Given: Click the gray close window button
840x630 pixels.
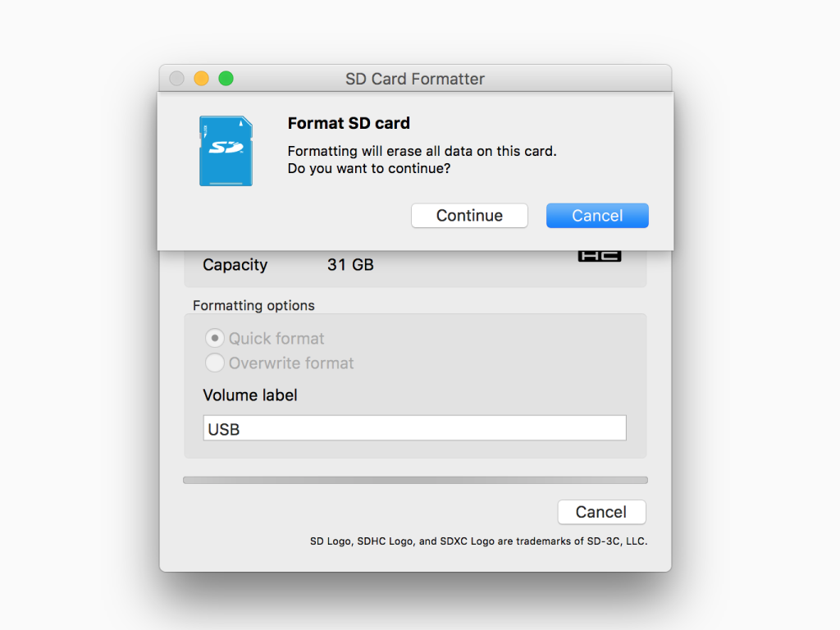Looking at the screenshot, I should coord(177,79).
